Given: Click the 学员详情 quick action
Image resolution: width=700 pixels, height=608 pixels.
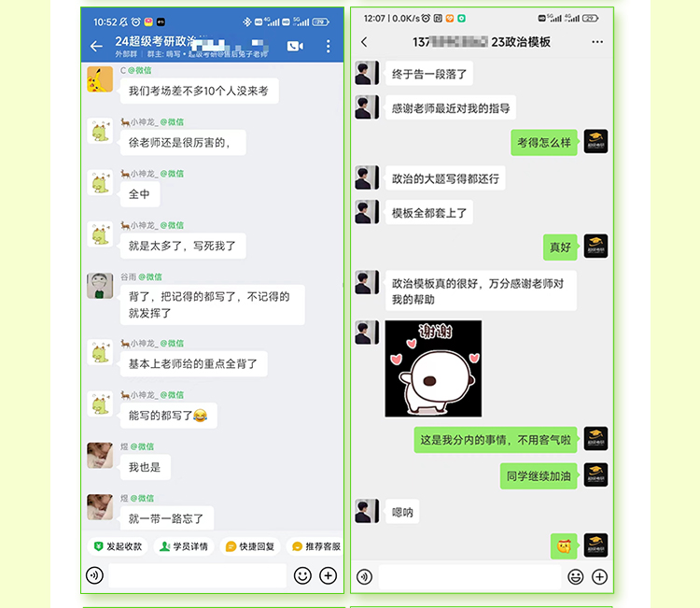Looking at the screenshot, I should (x=184, y=546).
